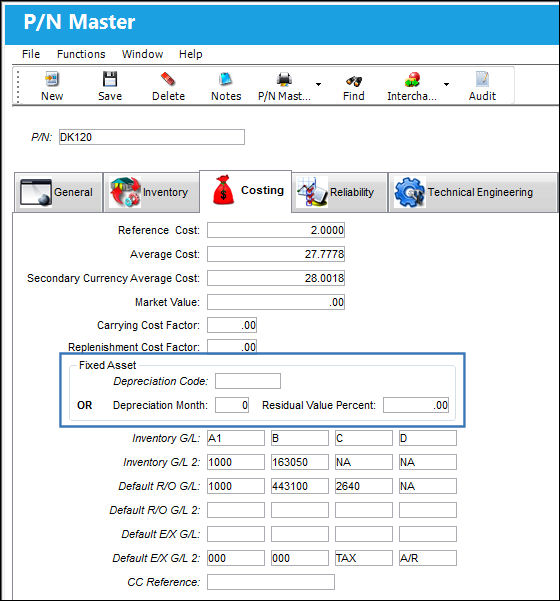
Task: Click Inventory G/L field containing D
Action: pos(428,438)
